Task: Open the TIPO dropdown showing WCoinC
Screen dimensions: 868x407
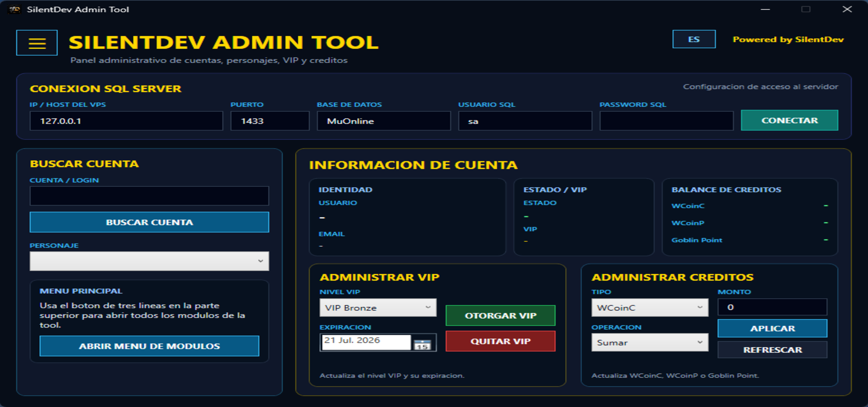Action: click(650, 308)
